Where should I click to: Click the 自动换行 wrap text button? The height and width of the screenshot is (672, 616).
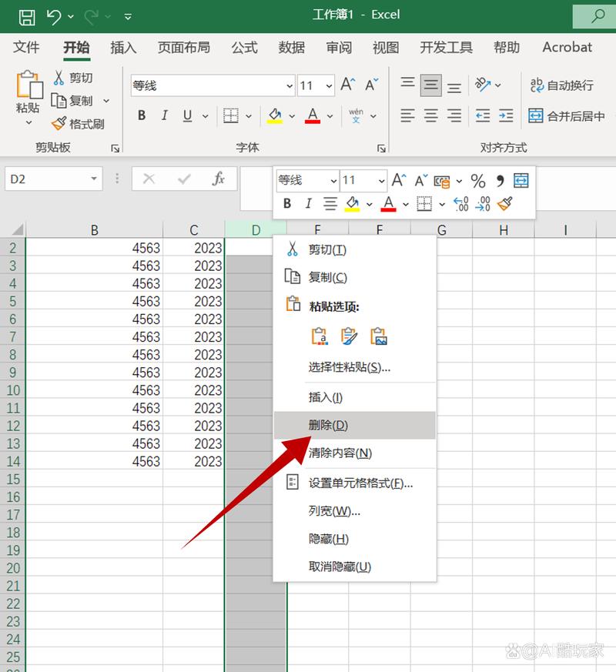point(561,85)
